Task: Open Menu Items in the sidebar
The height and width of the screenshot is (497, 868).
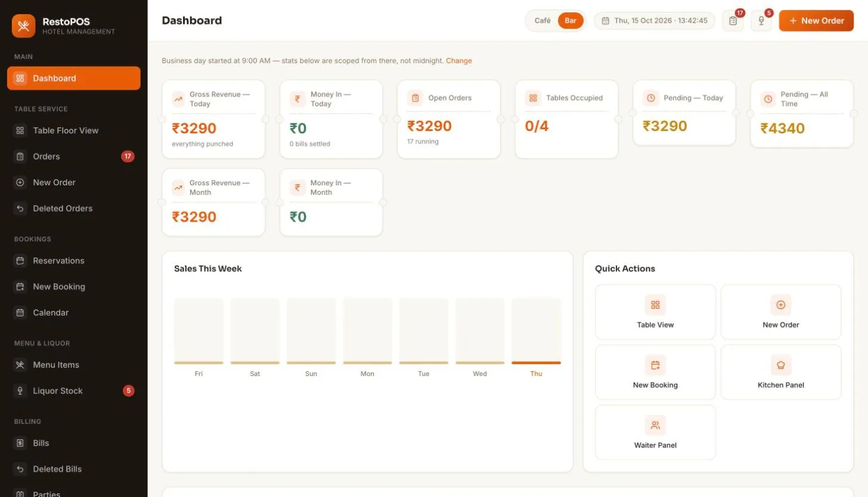Action: pyautogui.click(x=74, y=365)
